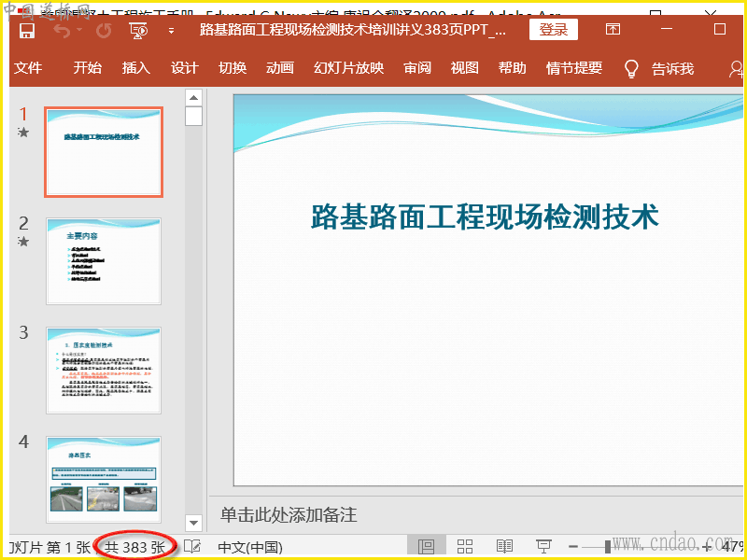Switch to Reading view icon
The image size is (747, 560).
504,547
